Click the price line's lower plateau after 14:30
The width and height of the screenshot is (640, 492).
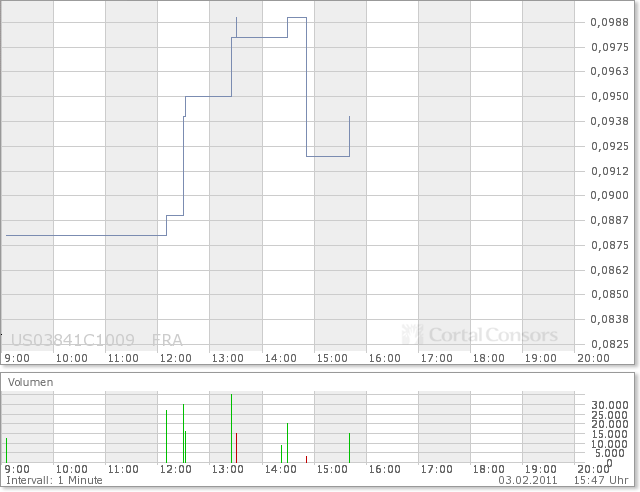328,156
